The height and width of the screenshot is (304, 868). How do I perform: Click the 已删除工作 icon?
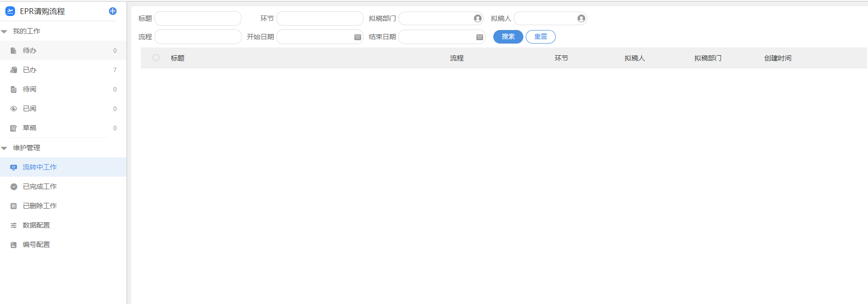pos(14,206)
